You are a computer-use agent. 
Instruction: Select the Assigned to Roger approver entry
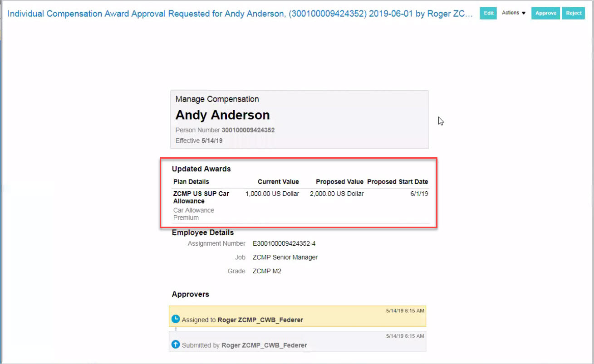[242, 320]
